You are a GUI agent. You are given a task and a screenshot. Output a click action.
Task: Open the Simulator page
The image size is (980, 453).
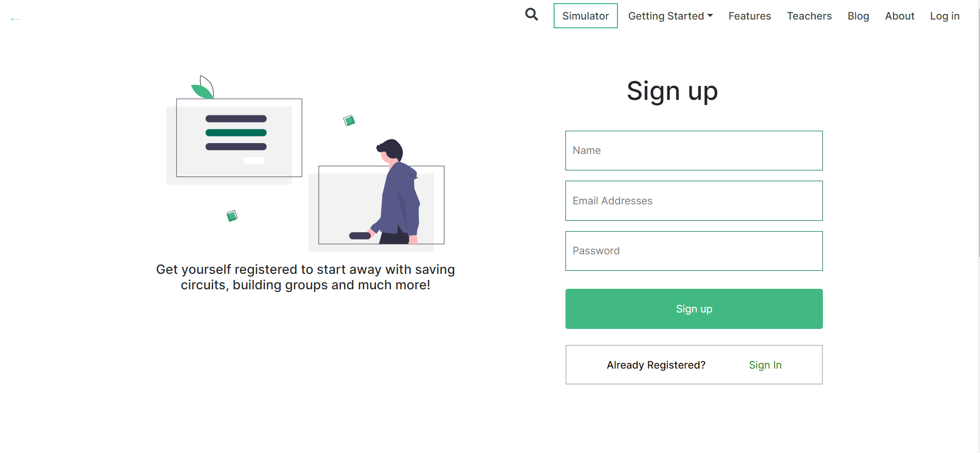(x=585, y=16)
